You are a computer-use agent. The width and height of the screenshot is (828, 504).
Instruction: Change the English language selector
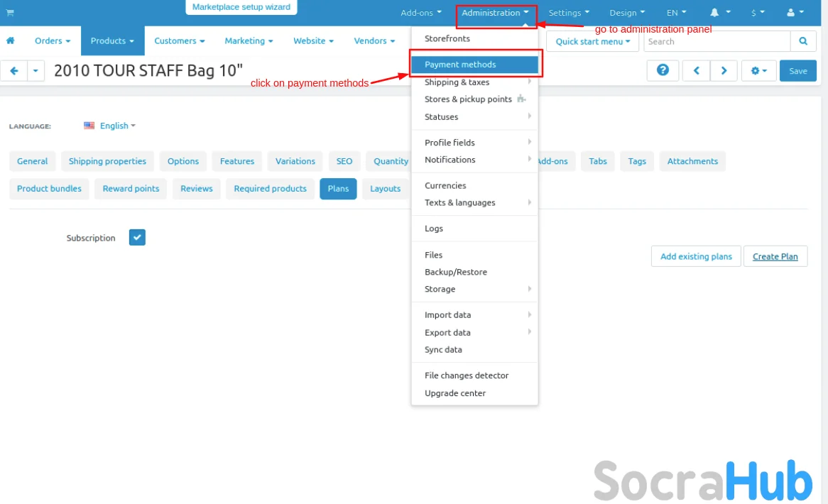point(118,126)
